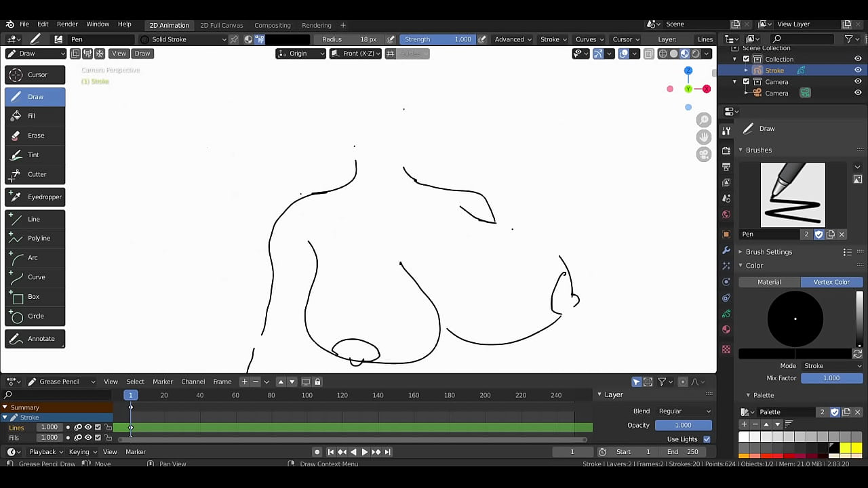
Task: Open the Blend mode dropdown showing Regular
Action: click(683, 411)
